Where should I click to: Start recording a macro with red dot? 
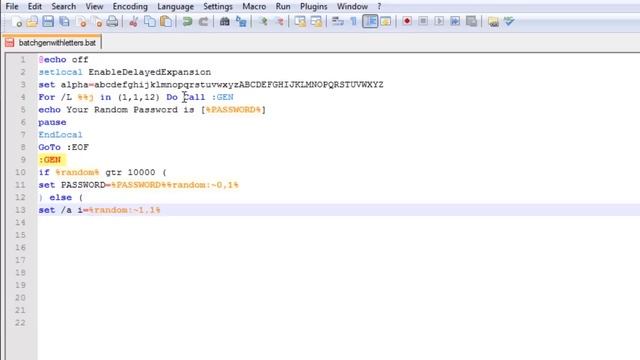(x=407, y=21)
